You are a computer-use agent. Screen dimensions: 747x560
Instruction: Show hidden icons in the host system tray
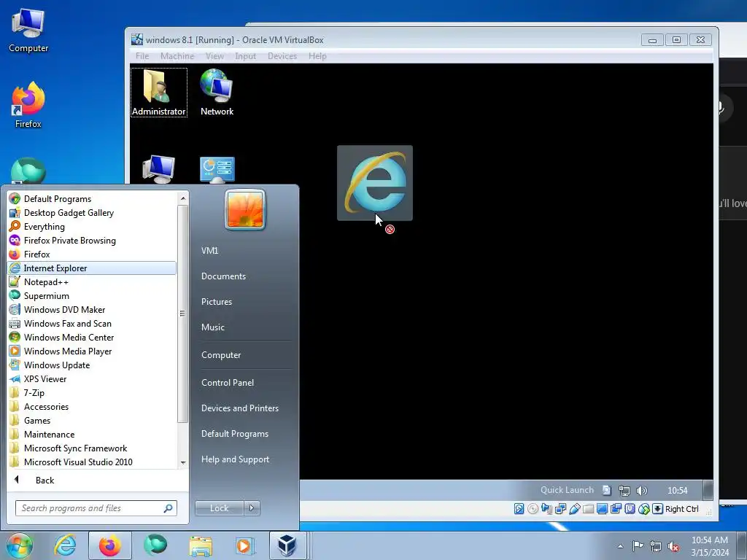click(620, 546)
